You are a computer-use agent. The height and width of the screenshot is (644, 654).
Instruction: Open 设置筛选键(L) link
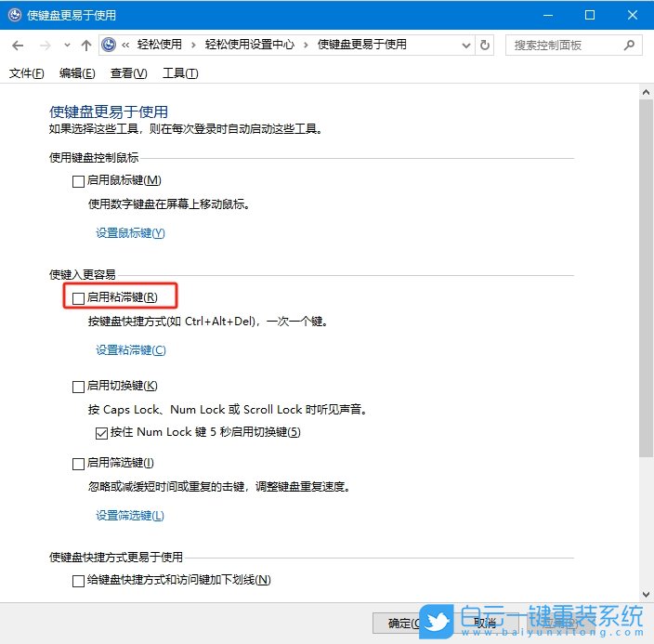pos(130,516)
